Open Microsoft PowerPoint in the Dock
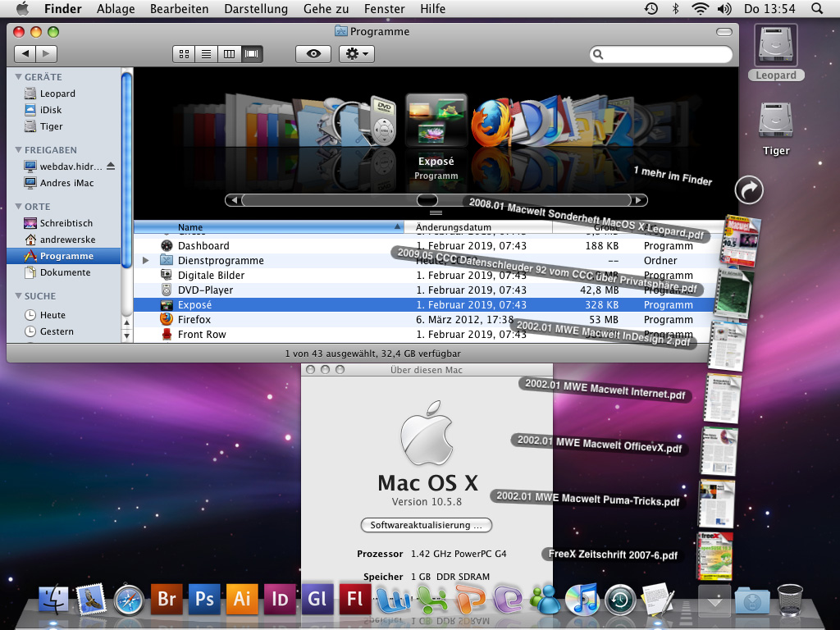This screenshot has height=630, width=840. pos(470,599)
